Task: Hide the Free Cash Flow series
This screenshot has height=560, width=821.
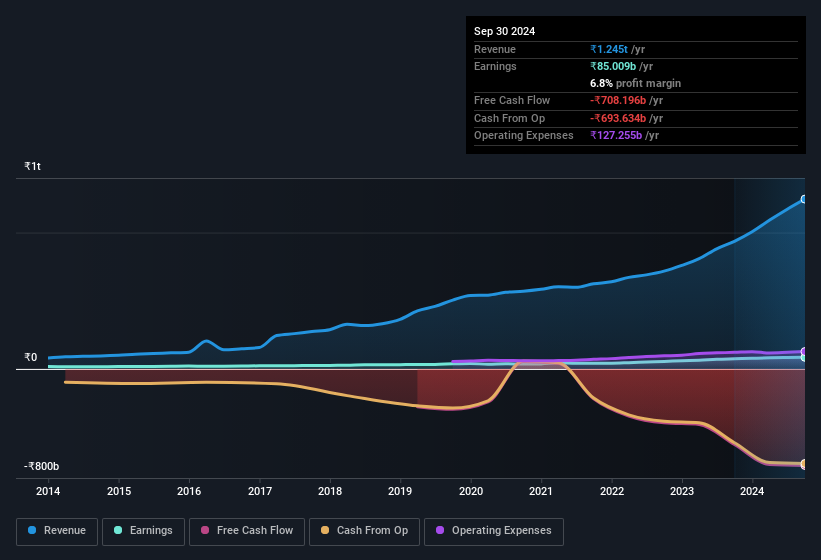Action: [x=246, y=531]
